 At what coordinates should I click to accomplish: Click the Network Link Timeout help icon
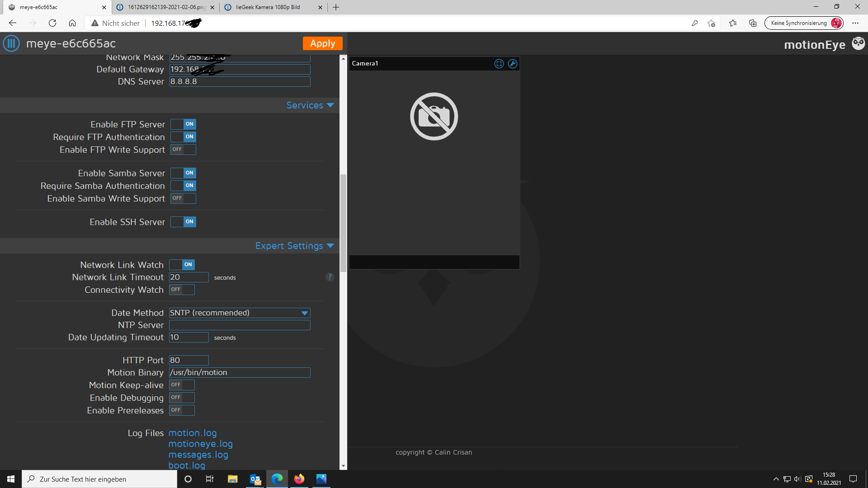[330, 277]
